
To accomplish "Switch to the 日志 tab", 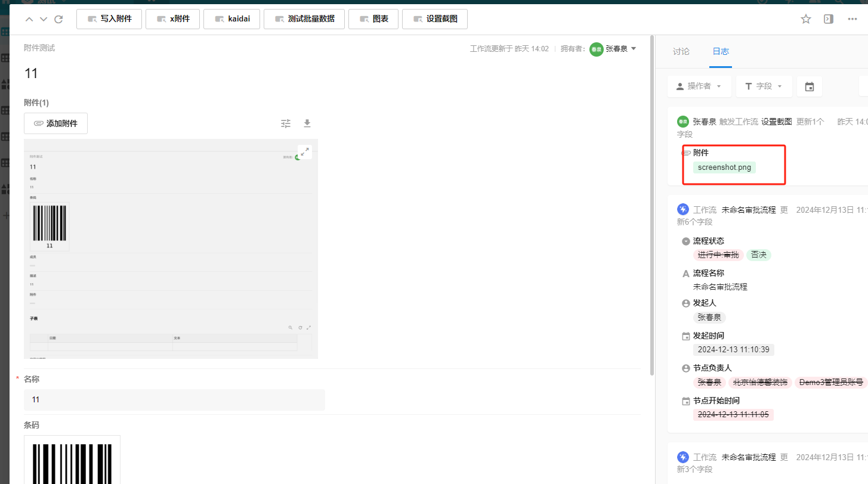I will coord(721,51).
